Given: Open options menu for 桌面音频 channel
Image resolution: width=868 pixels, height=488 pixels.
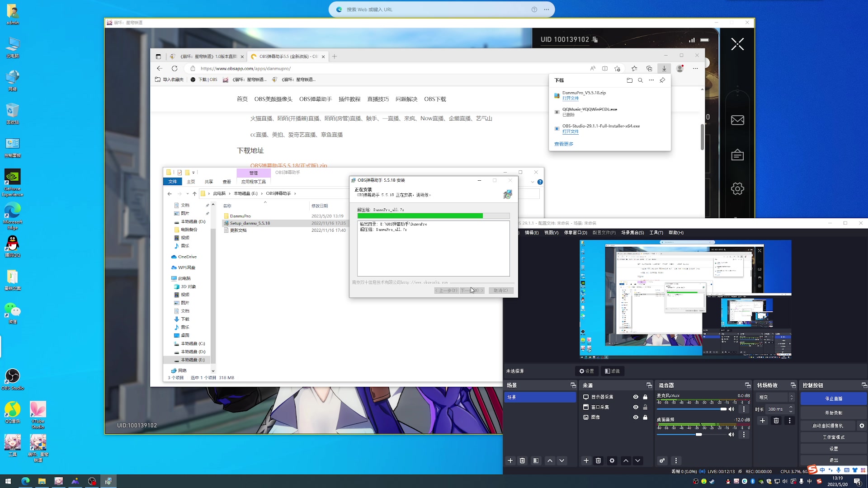Looking at the screenshot, I should click(x=744, y=434).
